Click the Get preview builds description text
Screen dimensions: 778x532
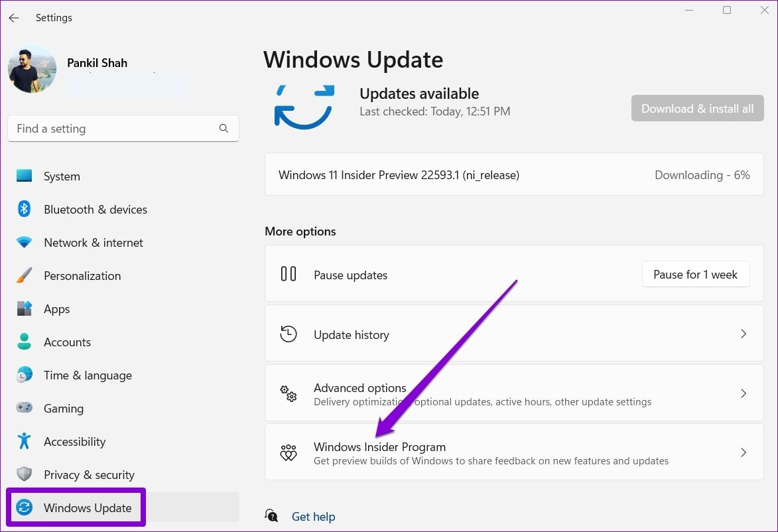(491, 461)
